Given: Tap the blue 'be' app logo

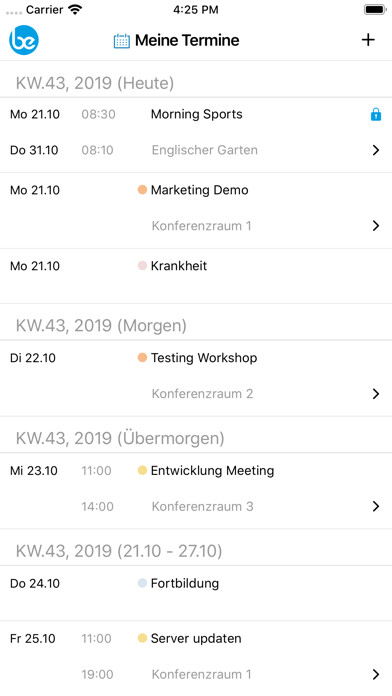Looking at the screenshot, I should 24,40.
